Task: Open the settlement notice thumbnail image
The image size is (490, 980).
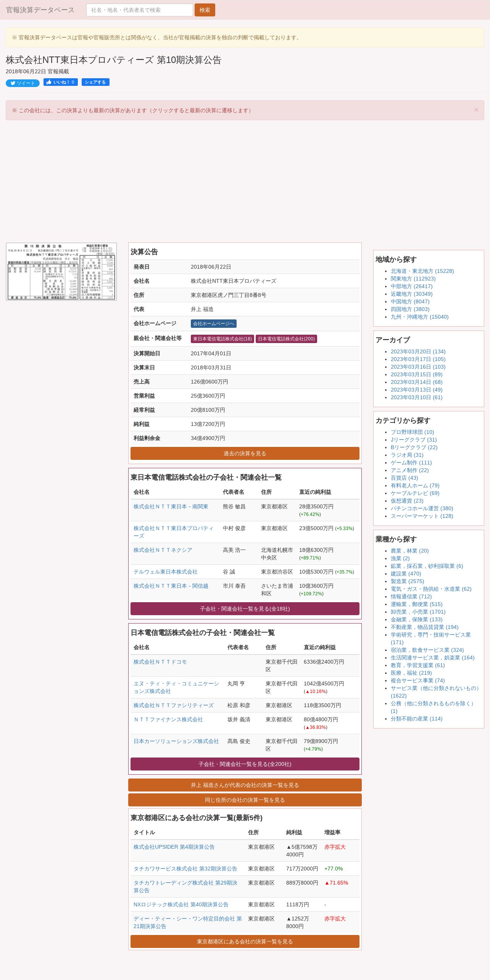Action: pos(61,272)
